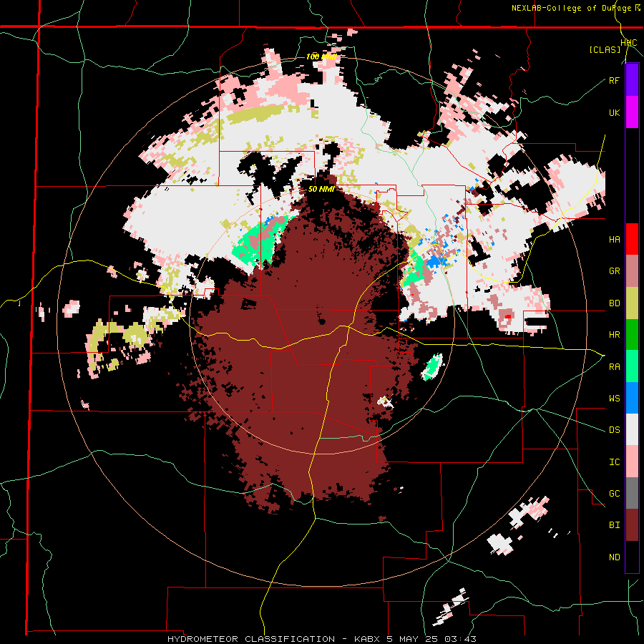Click the gray GC ground clutter swatch
This screenshot has height=644, width=644.
(x=632, y=493)
